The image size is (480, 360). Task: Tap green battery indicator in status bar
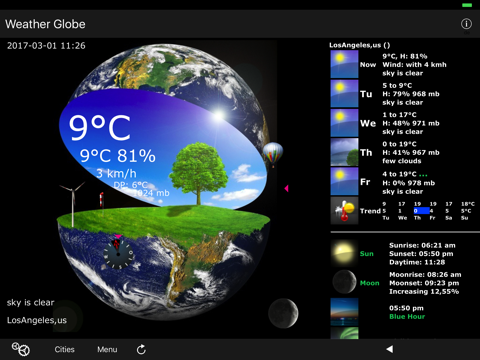tap(467, 5)
